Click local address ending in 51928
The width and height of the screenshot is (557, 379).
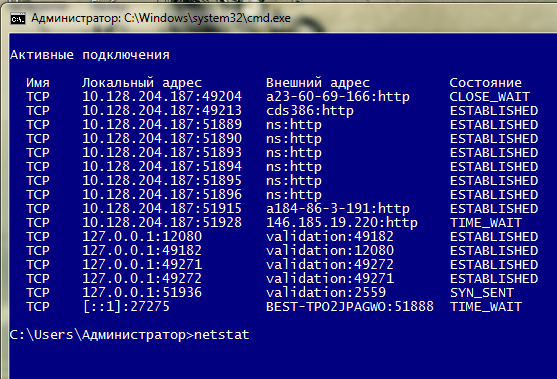(x=162, y=223)
